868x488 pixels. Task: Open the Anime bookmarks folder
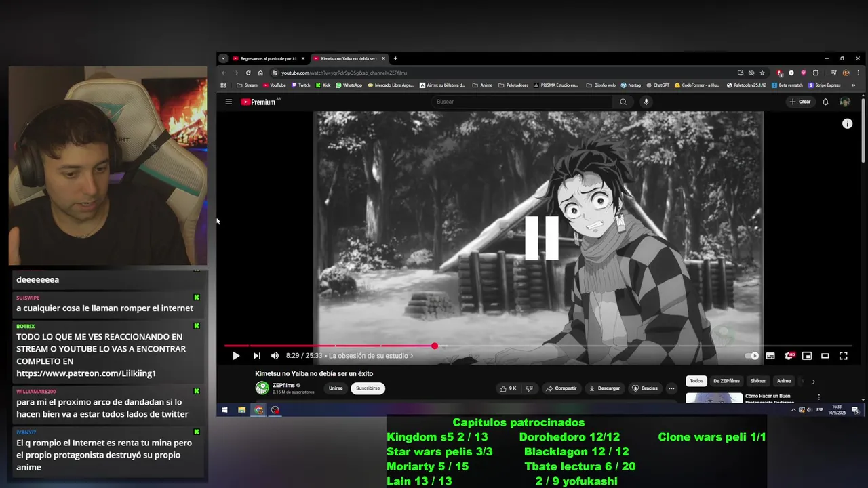(x=481, y=85)
